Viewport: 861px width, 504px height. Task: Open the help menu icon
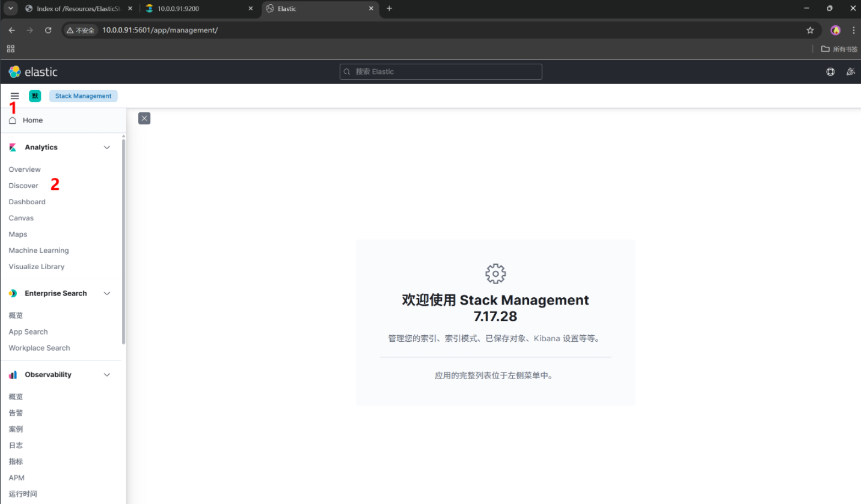coord(830,71)
